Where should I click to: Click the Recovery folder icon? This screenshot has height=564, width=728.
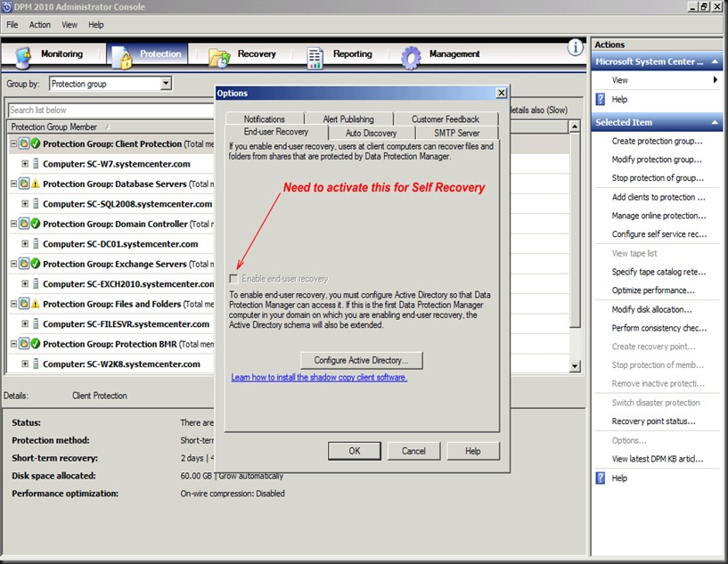coord(219,58)
